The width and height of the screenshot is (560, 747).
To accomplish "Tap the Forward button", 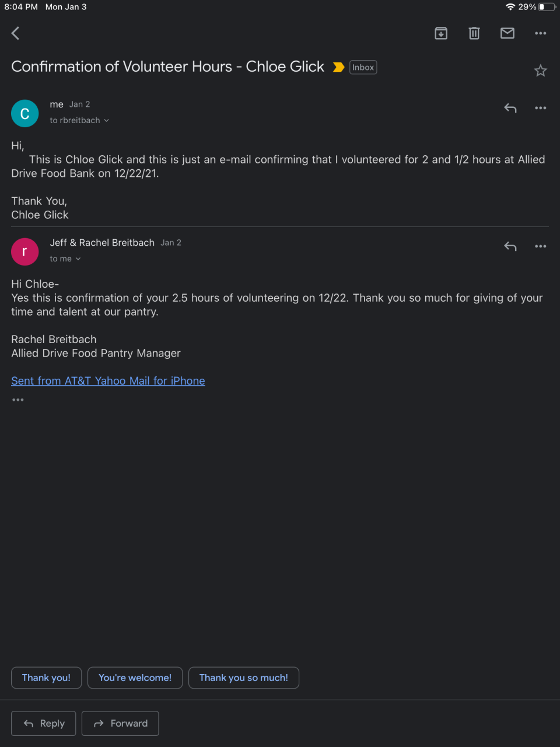I will pyautogui.click(x=120, y=723).
